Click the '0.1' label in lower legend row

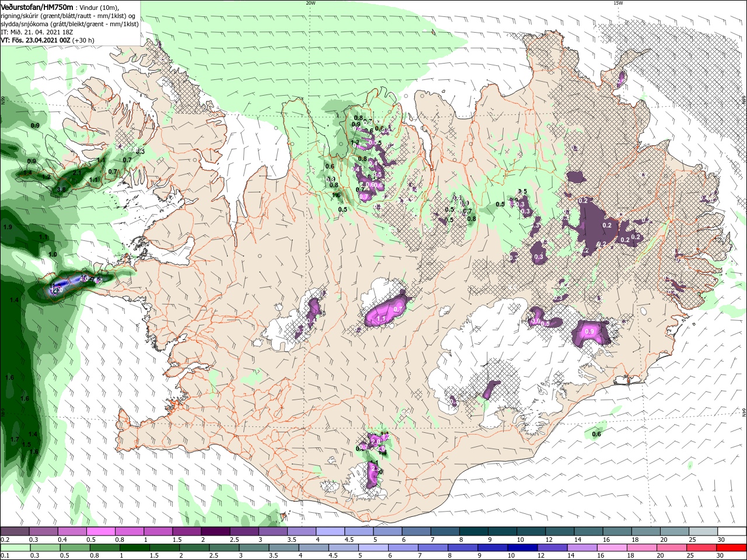tap(5, 555)
